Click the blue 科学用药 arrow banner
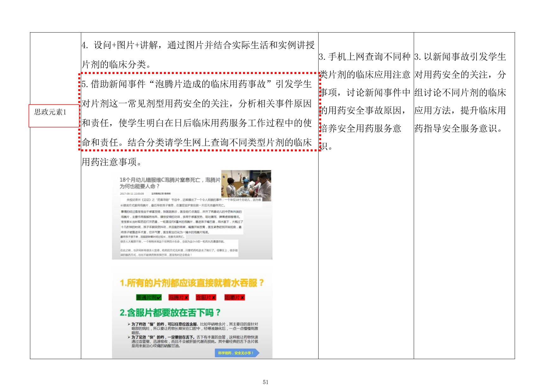The image size is (555, 392). pos(237,353)
